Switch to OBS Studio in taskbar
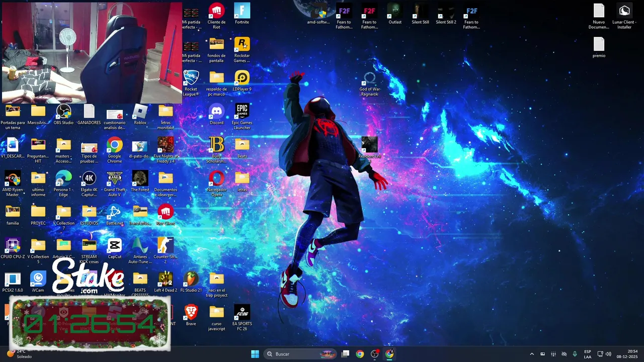This screenshot has height=362, width=644. [375, 354]
